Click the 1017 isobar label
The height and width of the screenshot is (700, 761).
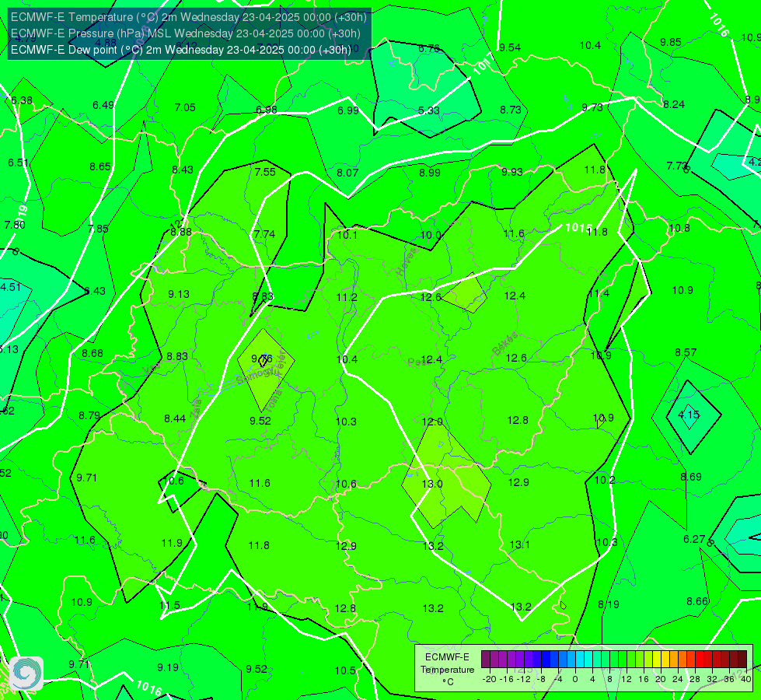483,64
